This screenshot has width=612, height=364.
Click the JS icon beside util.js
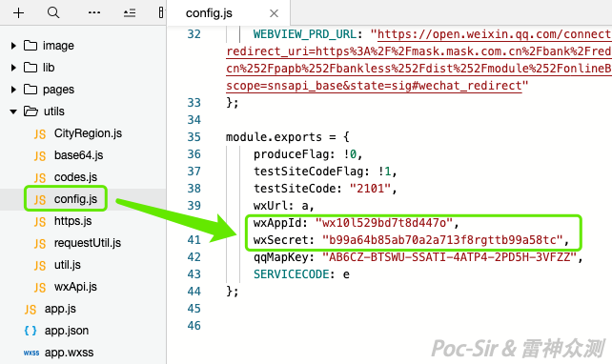pos(40,265)
